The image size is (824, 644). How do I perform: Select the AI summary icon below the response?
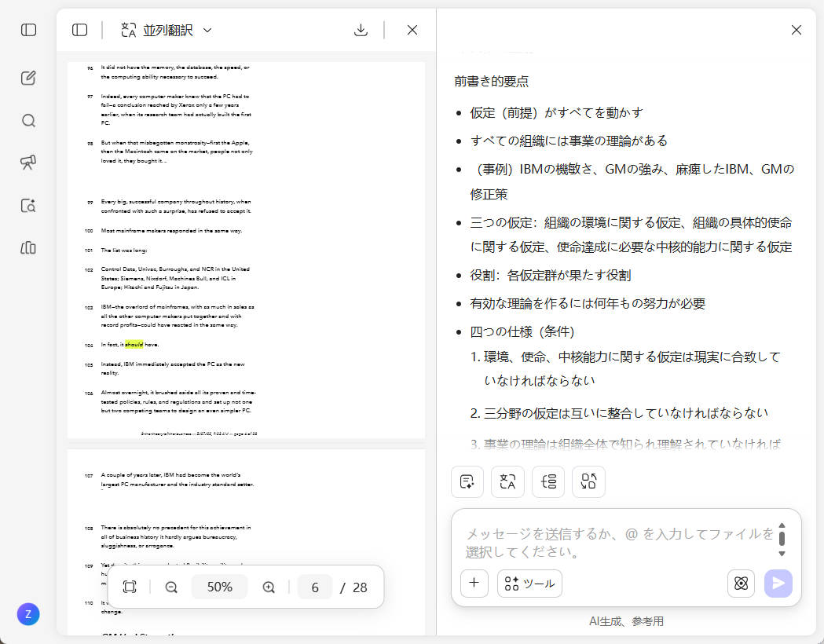(467, 481)
